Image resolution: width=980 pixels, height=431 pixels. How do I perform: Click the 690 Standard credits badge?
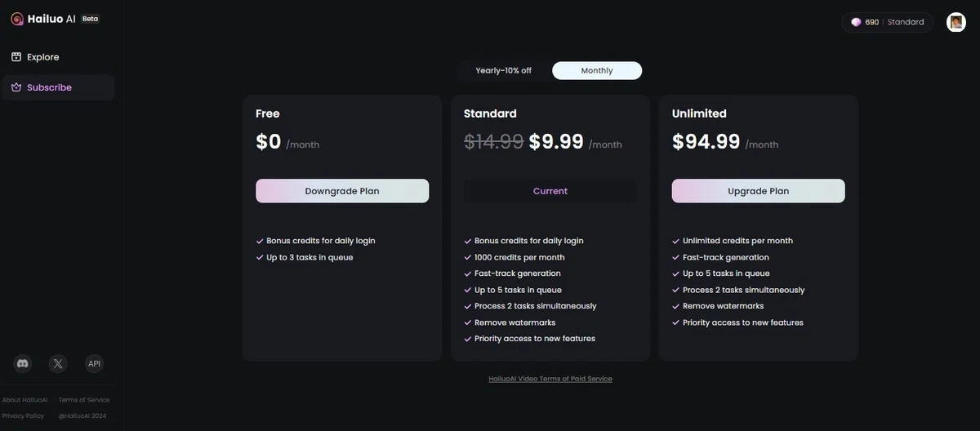click(888, 22)
